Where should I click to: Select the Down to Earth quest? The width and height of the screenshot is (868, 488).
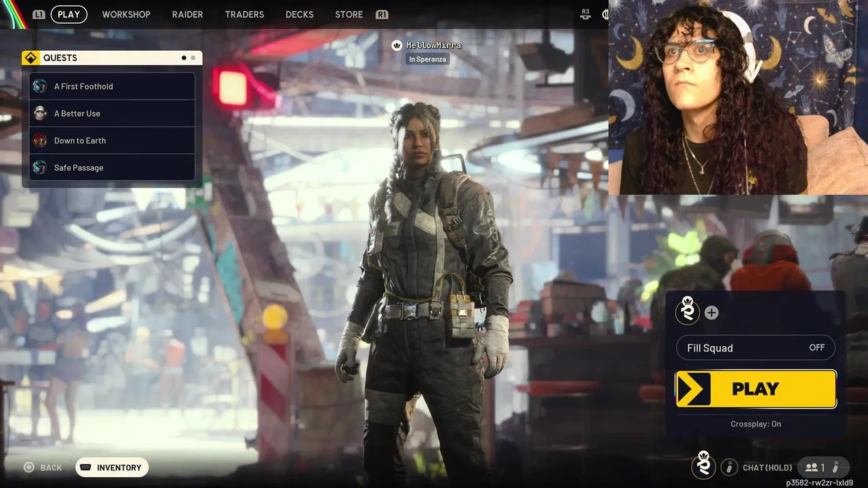click(x=112, y=140)
